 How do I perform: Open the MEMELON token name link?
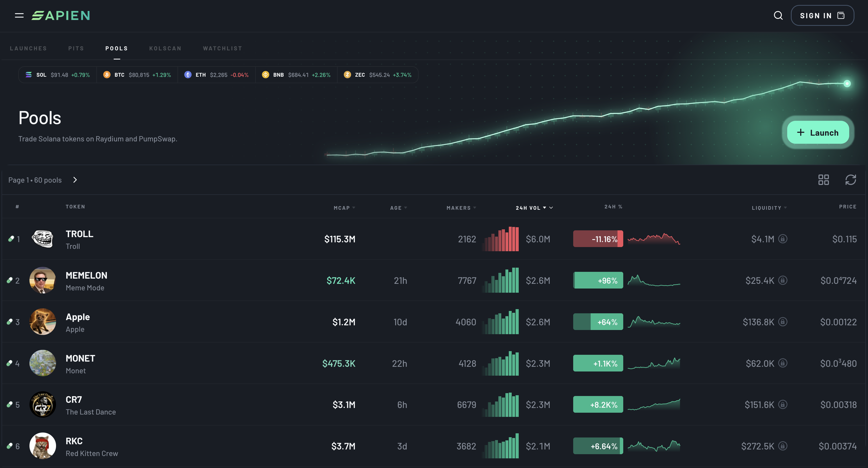coord(87,275)
